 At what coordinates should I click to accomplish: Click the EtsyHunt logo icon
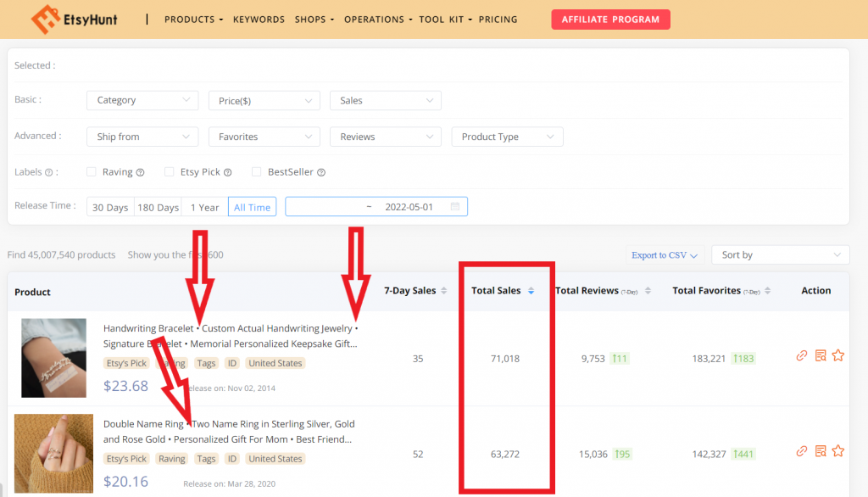pyautogui.click(x=46, y=20)
